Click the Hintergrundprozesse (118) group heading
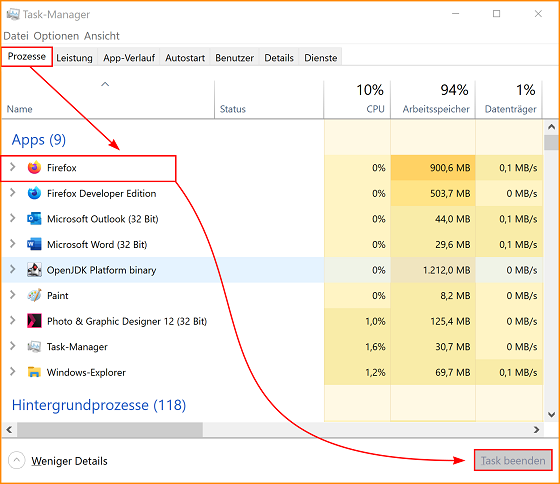 coord(99,405)
